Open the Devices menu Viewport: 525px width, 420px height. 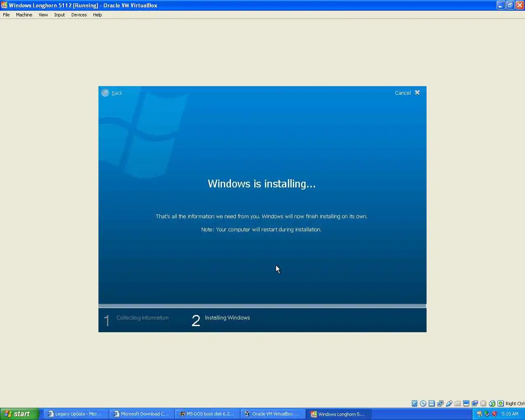pos(79,15)
